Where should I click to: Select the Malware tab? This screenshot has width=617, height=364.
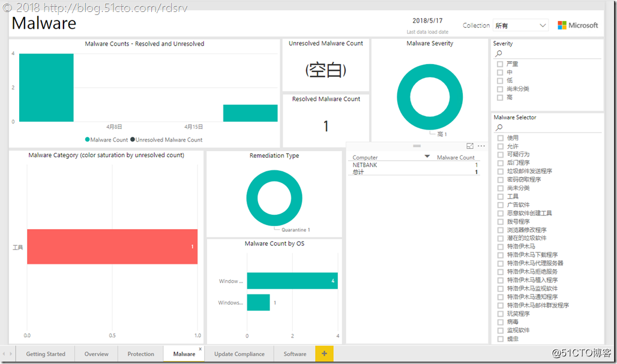[x=184, y=354]
